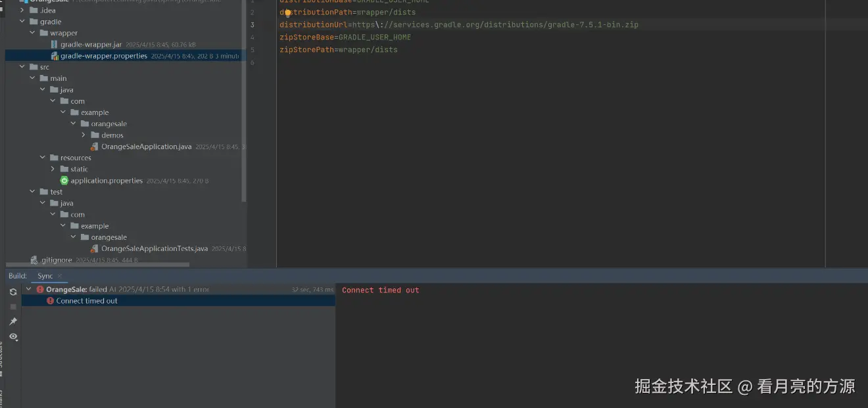
Task: Click the .idea folder icon
Action: (34, 11)
